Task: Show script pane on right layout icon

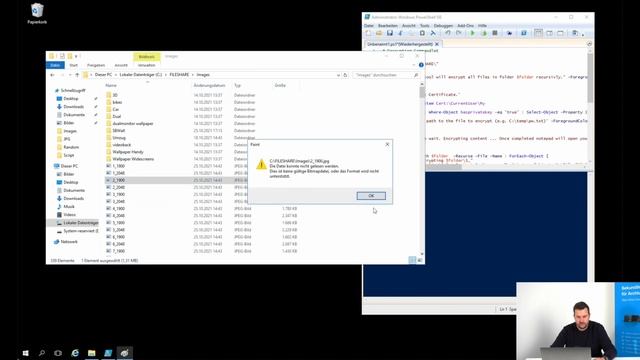Action: point(549,33)
